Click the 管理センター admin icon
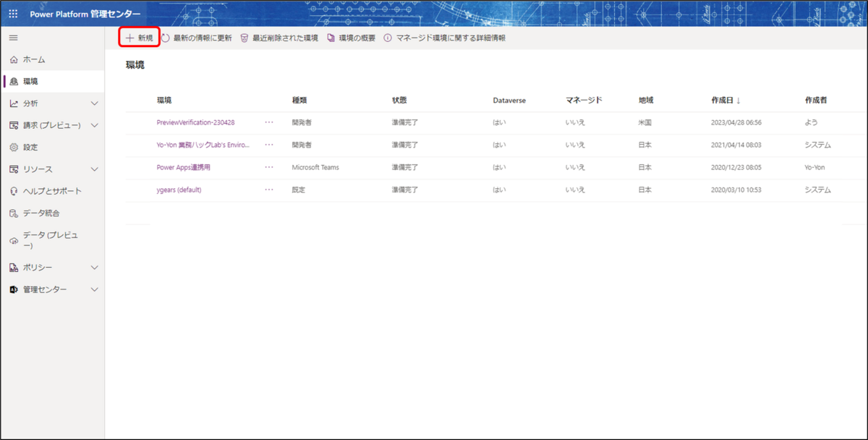 pyautogui.click(x=14, y=289)
